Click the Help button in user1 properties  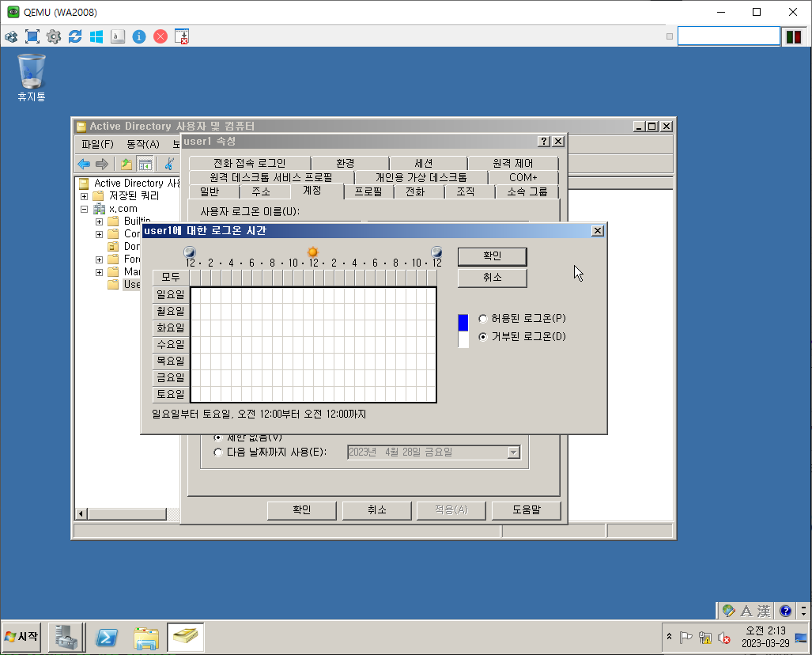pyautogui.click(x=526, y=510)
